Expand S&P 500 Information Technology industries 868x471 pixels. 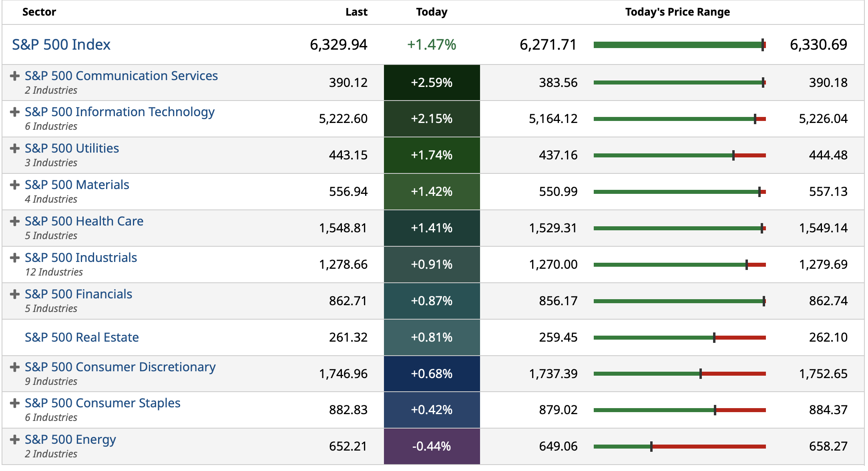(x=15, y=112)
